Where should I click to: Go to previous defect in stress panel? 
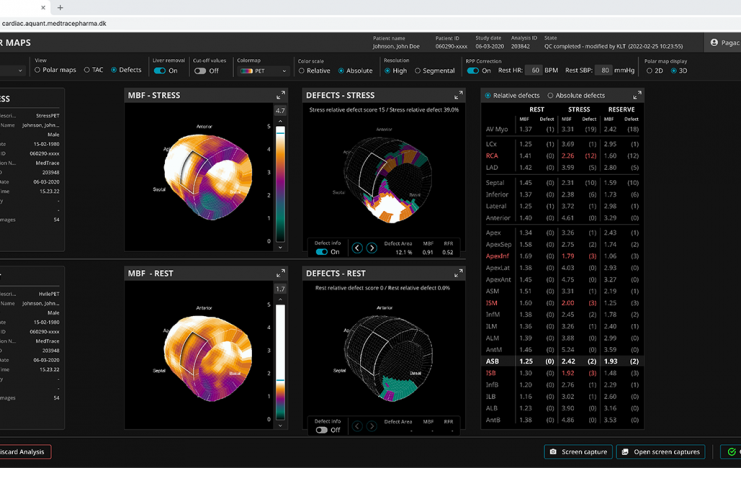[x=357, y=248]
